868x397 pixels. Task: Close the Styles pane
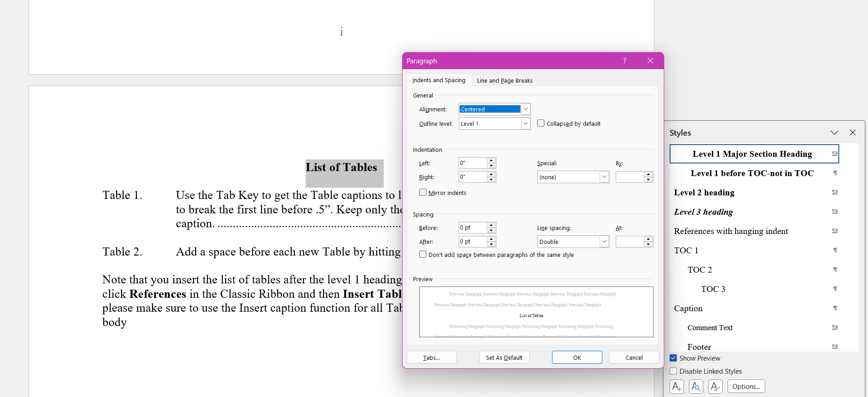click(853, 132)
